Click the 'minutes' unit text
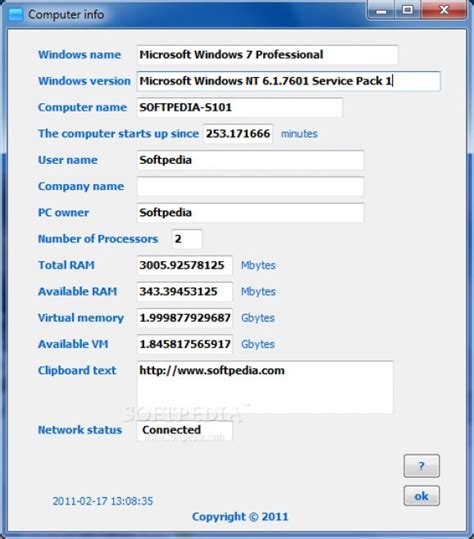 tap(299, 134)
